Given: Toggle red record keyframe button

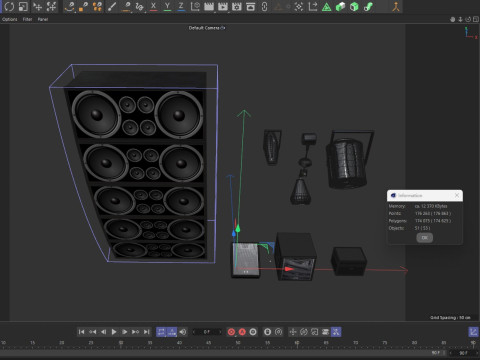Looking at the screenshot, I should 231,332.
